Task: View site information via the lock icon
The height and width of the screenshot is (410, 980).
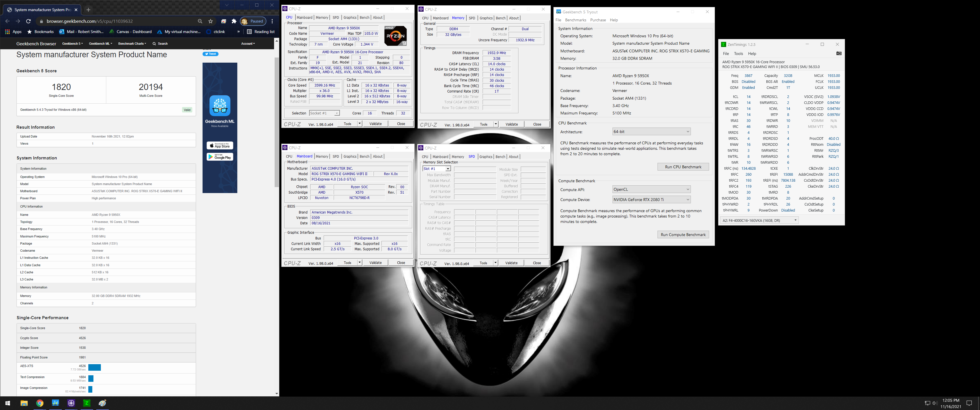Action: pos(42,21)
